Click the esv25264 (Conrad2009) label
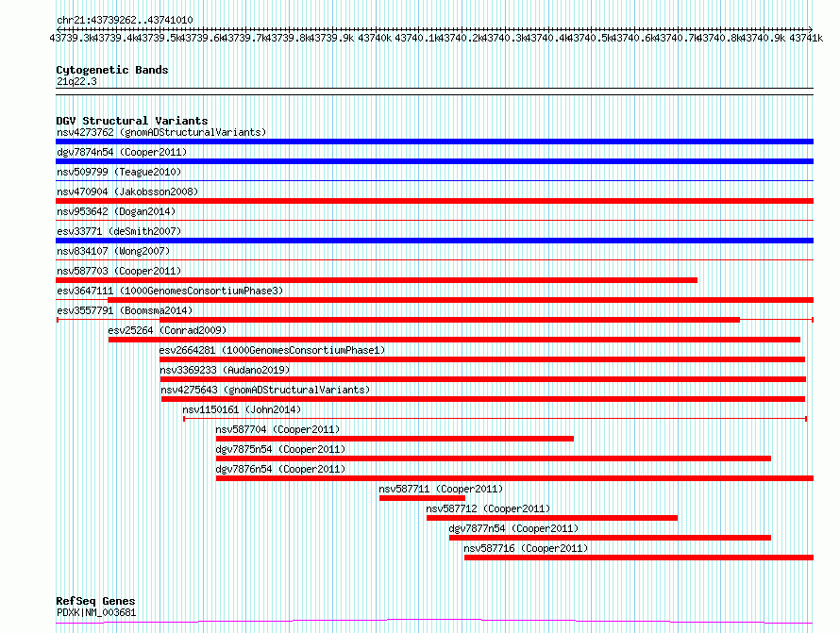The image size is (840, 633). pos(167,330)
